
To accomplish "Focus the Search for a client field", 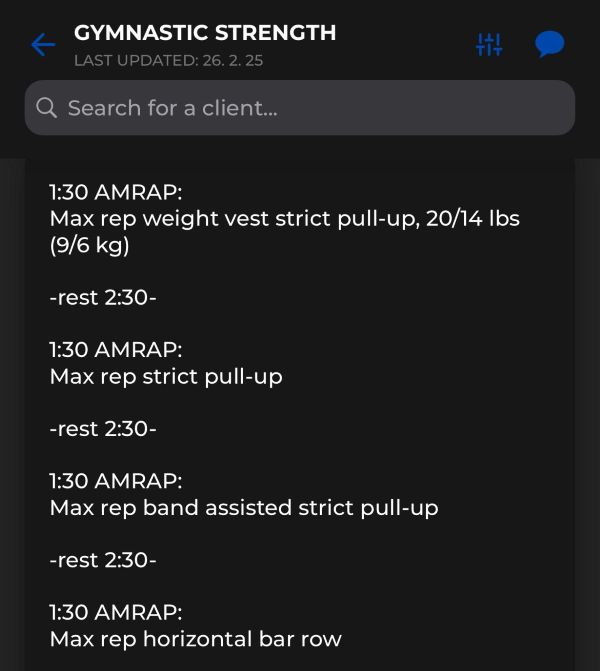I will click(300, 108).
